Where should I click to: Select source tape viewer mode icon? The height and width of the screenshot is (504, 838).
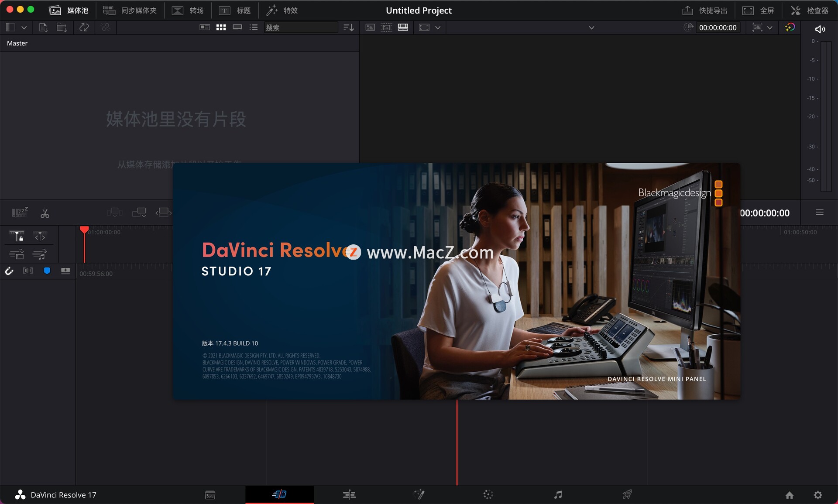387,27
